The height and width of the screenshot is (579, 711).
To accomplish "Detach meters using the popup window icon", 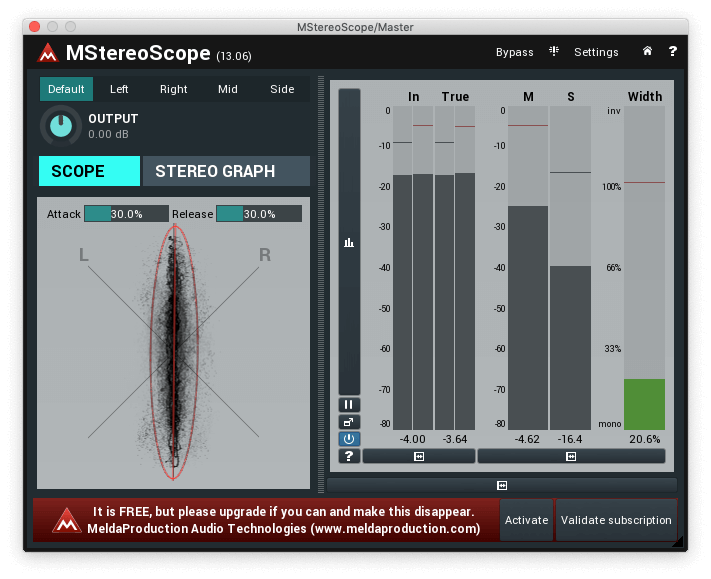I will [x=349, y=422].
